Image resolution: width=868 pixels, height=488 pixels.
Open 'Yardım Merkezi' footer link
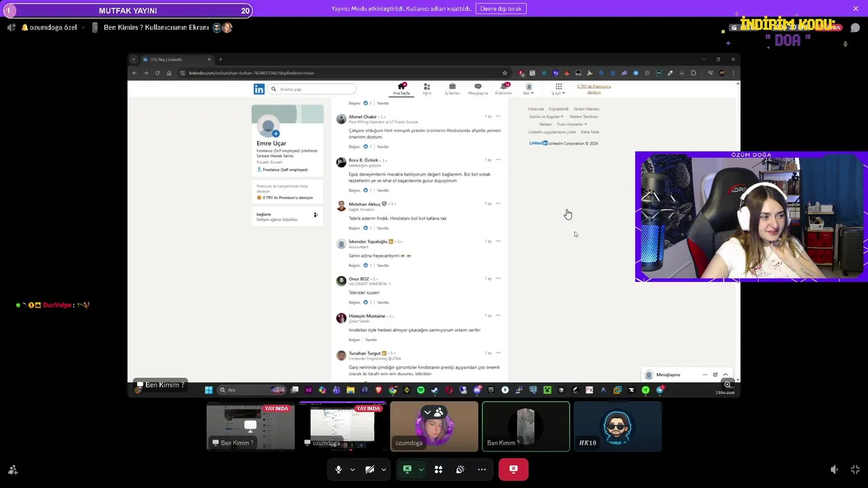click(587, 109)
